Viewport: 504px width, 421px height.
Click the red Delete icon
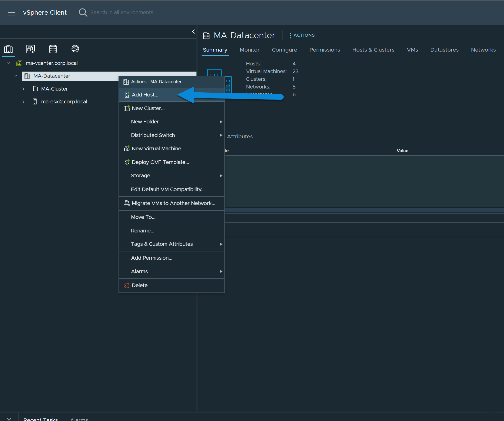[x=127, y=285]
